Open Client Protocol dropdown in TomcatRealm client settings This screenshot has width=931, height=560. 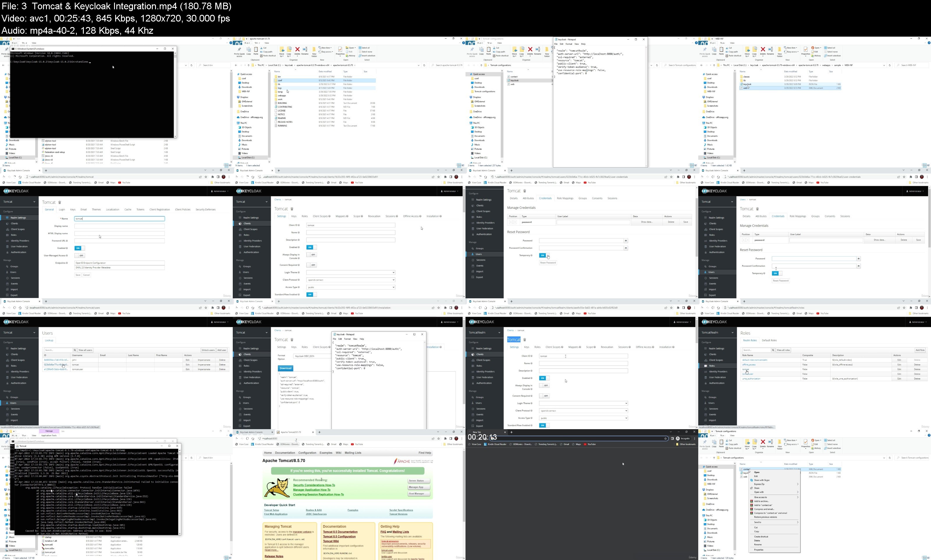tap(583, 411)
